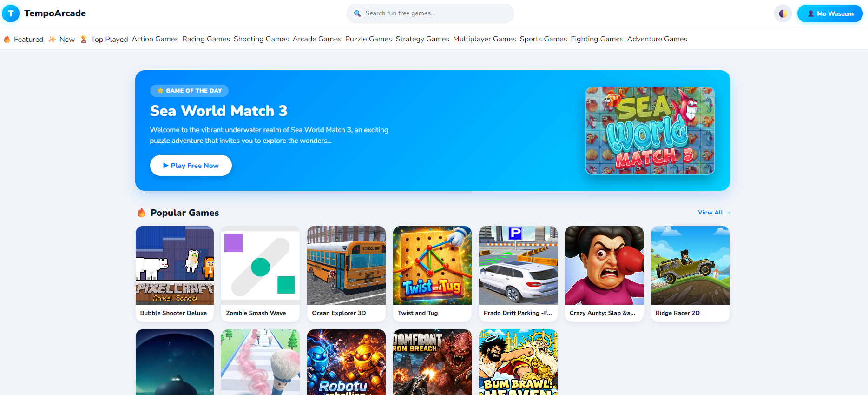Click the search magnifier icon
Viewport: 868px width, 395px height.
357,13
